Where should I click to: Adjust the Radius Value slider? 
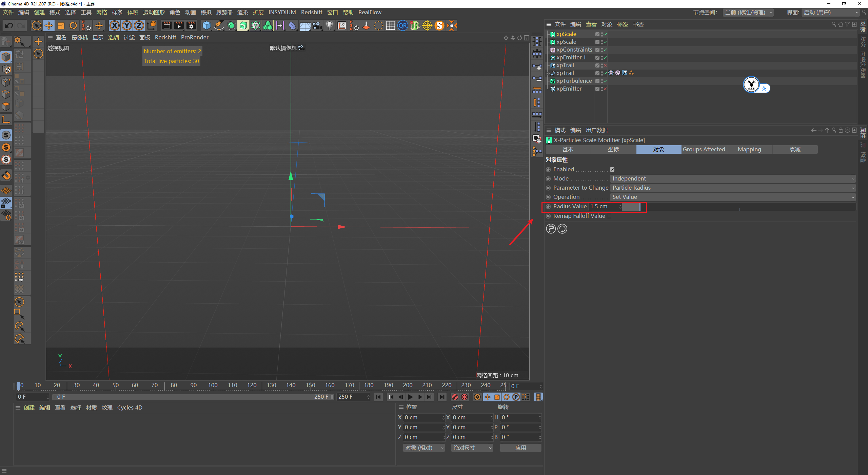pyautogui.click(x=739, y=206)
